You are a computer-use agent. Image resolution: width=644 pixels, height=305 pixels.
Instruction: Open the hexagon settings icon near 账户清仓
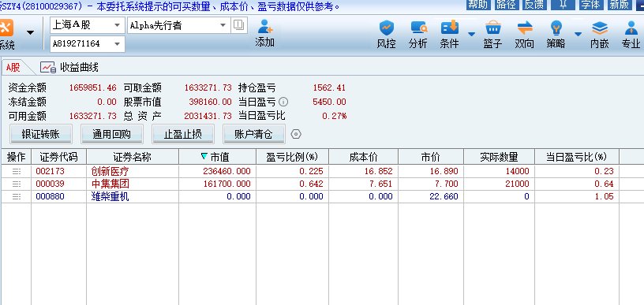click(296, 134)
